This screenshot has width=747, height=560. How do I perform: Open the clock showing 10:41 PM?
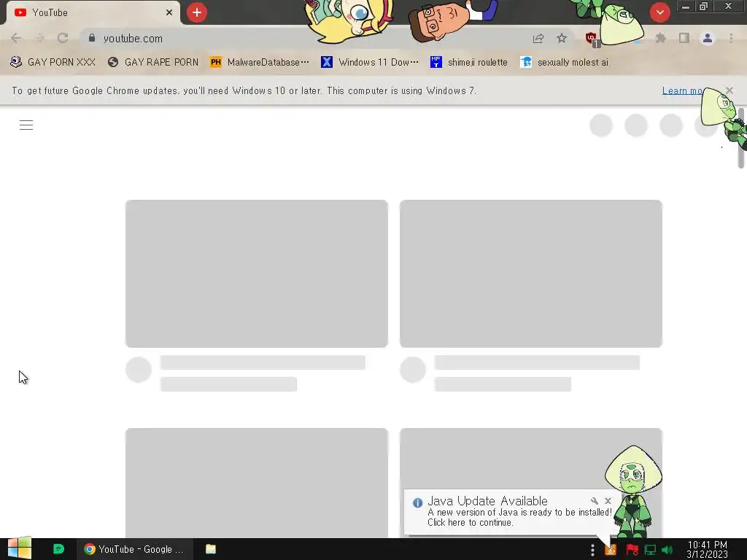[707, 549]
